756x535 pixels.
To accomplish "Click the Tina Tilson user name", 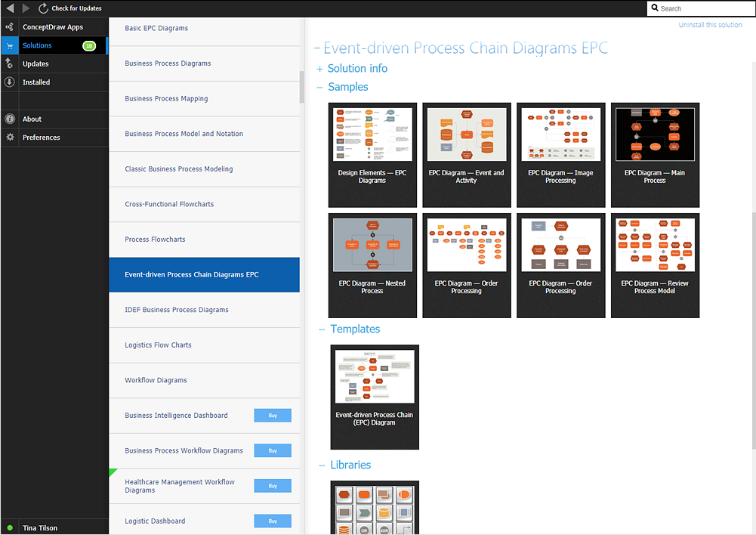I will point(40,527).
